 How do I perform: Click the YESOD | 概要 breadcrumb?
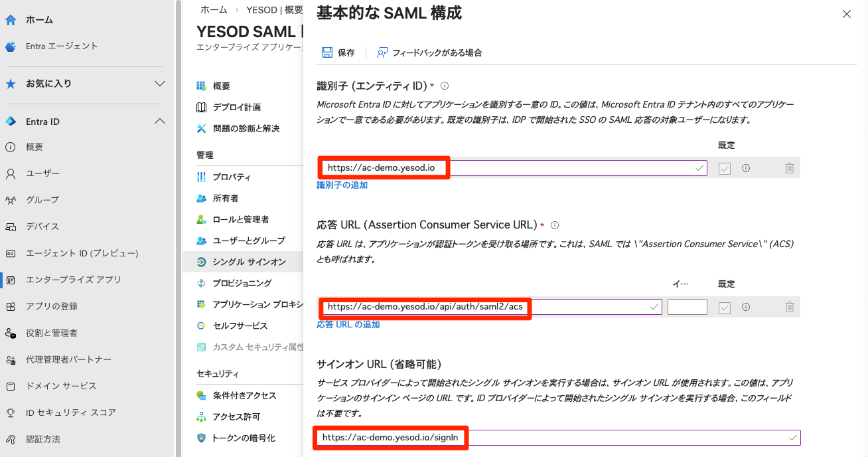[x=275, y=10]
